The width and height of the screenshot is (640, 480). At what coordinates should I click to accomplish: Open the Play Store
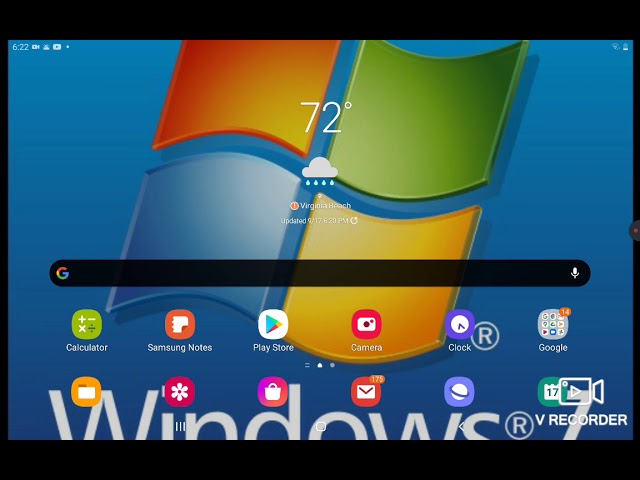273,324
